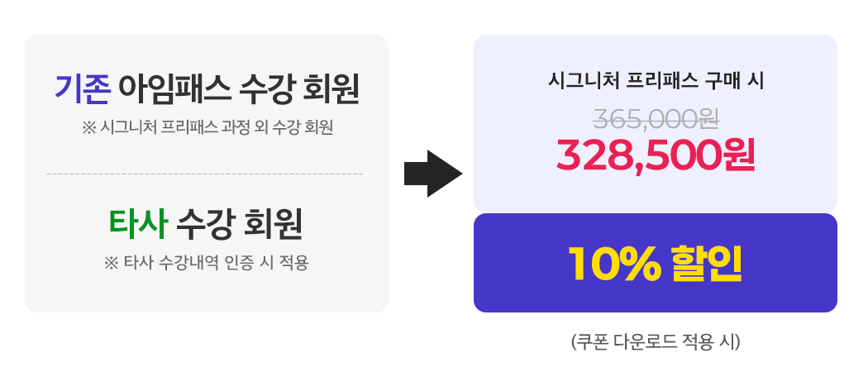
Task: Click the 시그니처 프리패스 과정 외 수강 회원 note
Action: pyautogui.click(x=207, y=128)
